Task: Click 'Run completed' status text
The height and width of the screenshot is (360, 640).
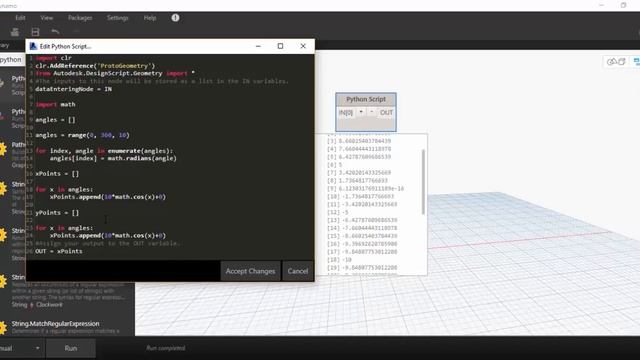Action: pos(166,348)
